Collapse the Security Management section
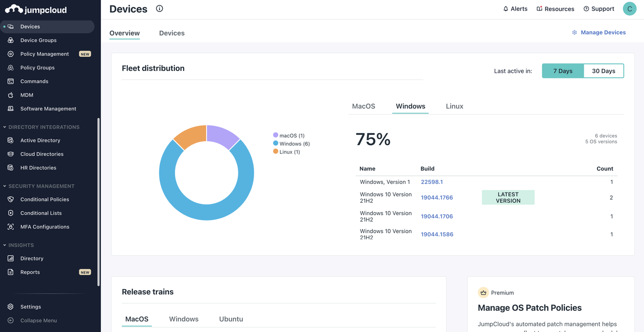 point(5,186)
